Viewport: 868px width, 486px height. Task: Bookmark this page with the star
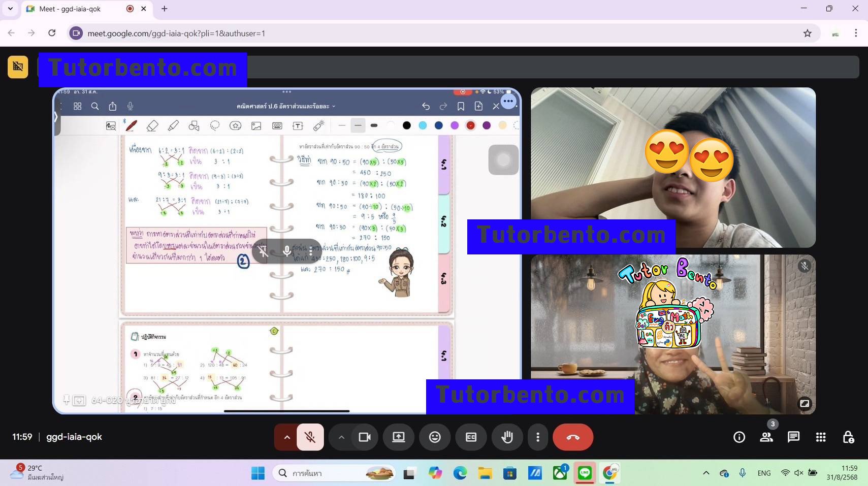[x=808, y=33]
